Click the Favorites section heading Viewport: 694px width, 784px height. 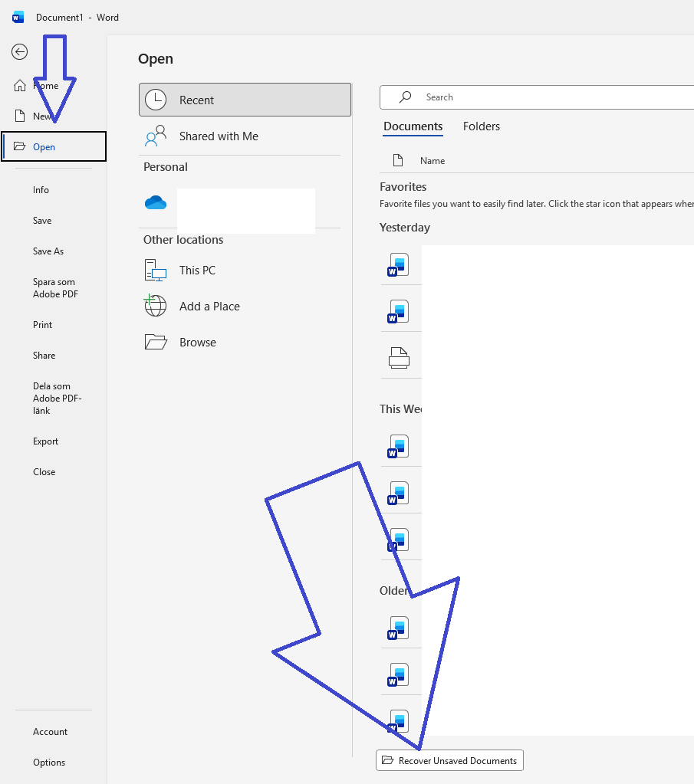coord(403,187)
